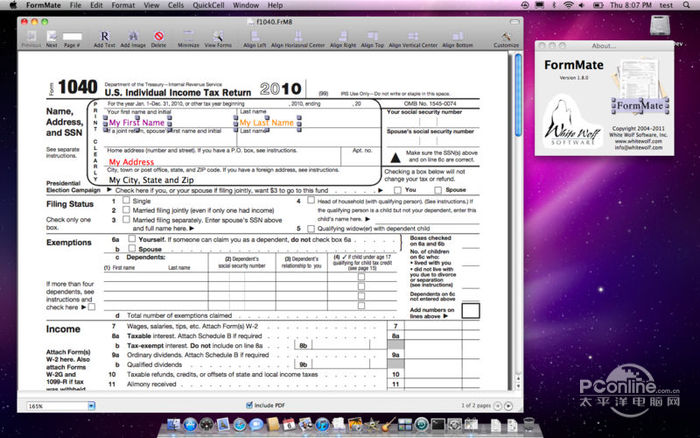Choose the Add Image tool
Image resolution: width=700 pixels, height=438 pixels.
click(133, 39)
